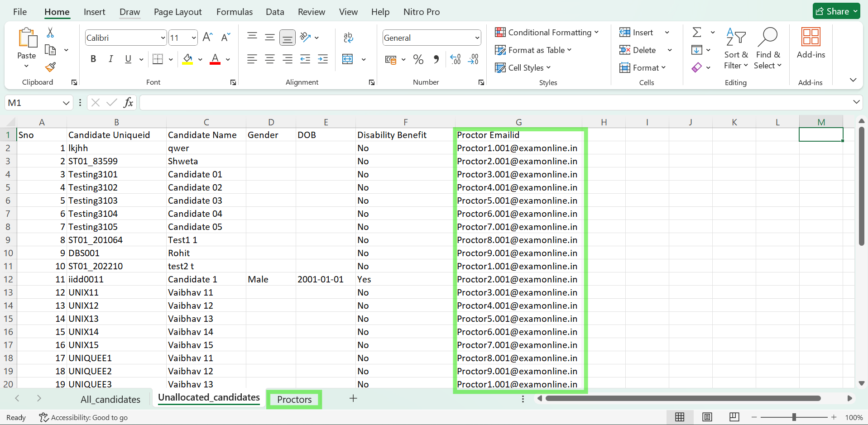The width and height of the screenshot is (868, 425).
Task: Open the Conditional Formatting dropdown
Action: [547, 33]
